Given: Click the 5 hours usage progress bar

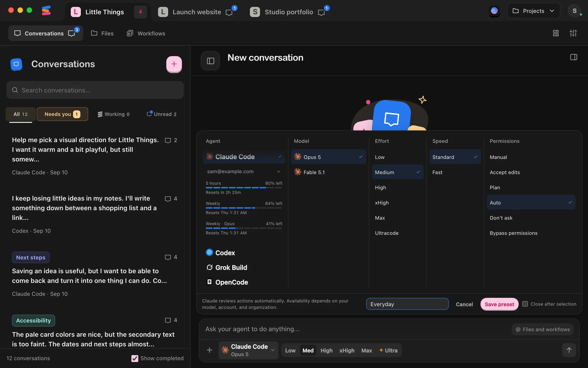Looking at the screenshot, I should pyautogui.click(x=244, y=188).
